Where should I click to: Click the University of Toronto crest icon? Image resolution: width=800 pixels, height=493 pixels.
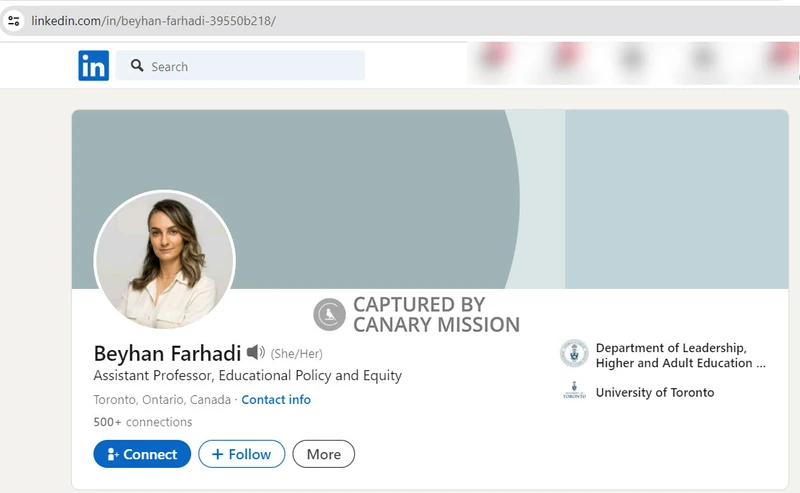[574, 390]
